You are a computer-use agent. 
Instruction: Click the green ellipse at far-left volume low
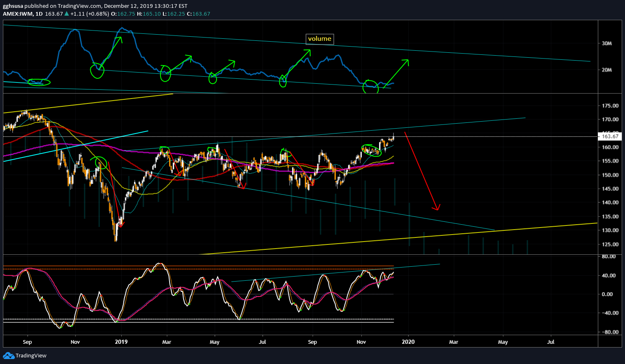point(39,82)
